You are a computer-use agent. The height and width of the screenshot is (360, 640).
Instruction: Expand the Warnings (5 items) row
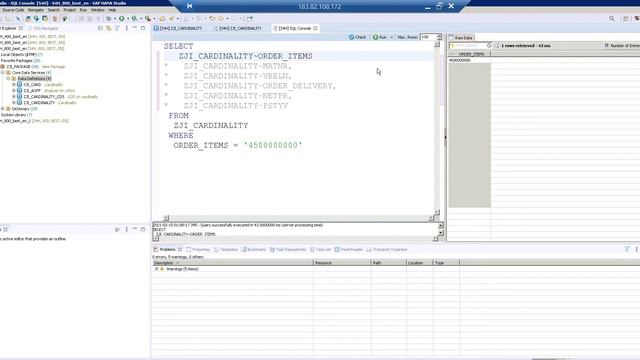(156, 269)
